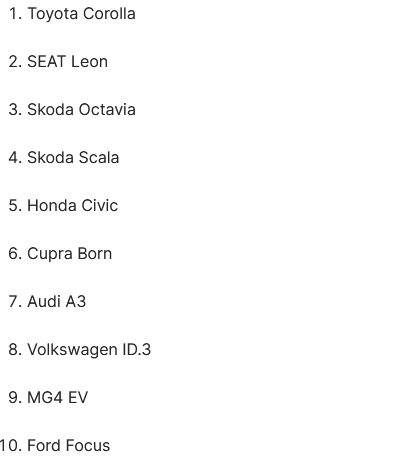Click the number 8 before Volkswagen ID.3
The width and height of the screenshot is (410, 460).
15,350
